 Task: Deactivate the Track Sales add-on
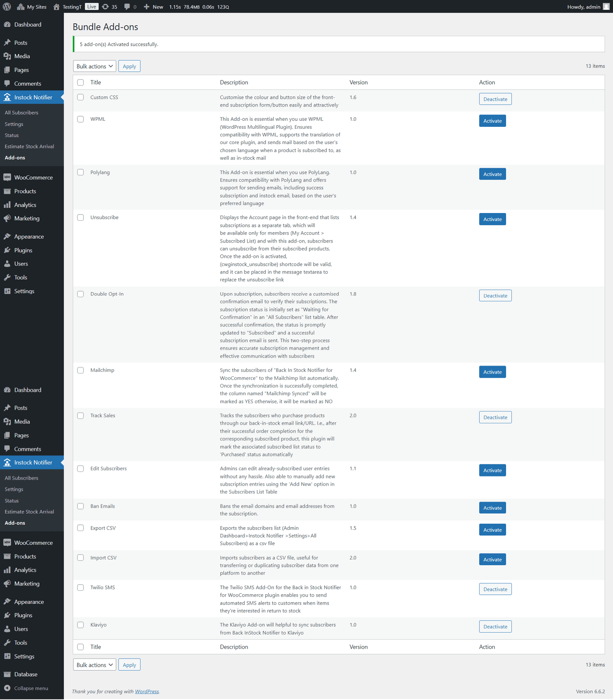tap(495, 418)
